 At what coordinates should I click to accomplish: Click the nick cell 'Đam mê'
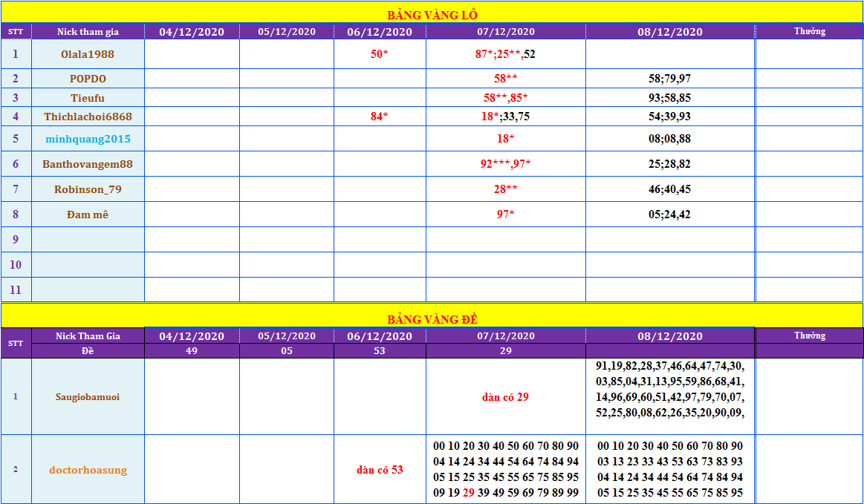[x=88, y=215]
